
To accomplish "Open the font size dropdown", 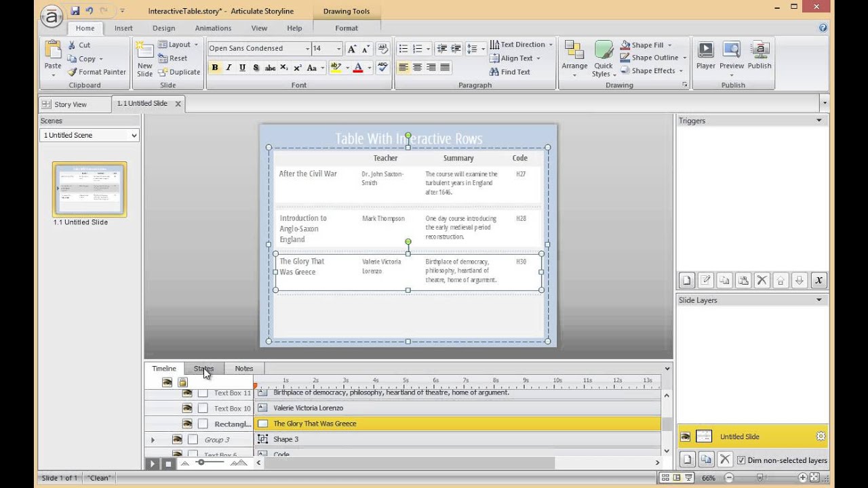I will pyautogui.click(x=338, y=49).
